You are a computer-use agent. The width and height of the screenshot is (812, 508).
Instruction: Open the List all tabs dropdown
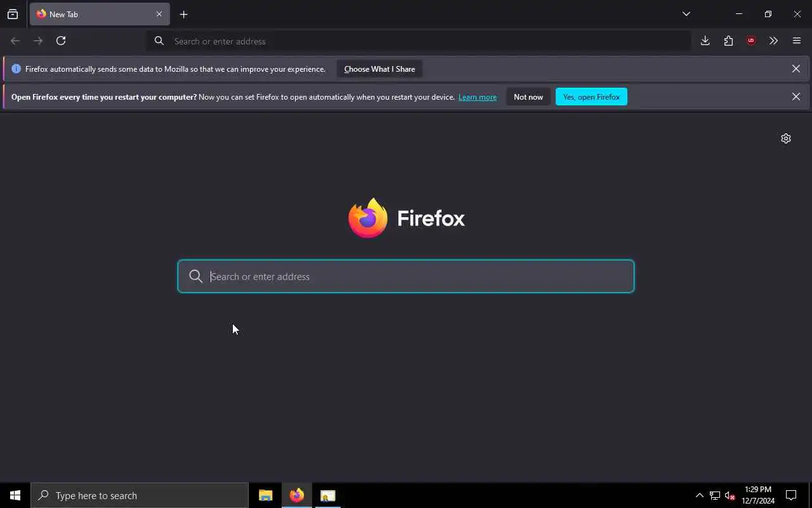click(x=686, y=14)
